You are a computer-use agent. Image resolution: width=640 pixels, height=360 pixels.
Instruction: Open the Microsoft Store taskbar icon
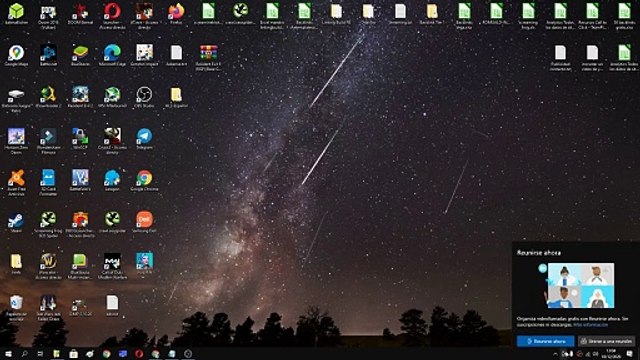(x=73, y=353)
